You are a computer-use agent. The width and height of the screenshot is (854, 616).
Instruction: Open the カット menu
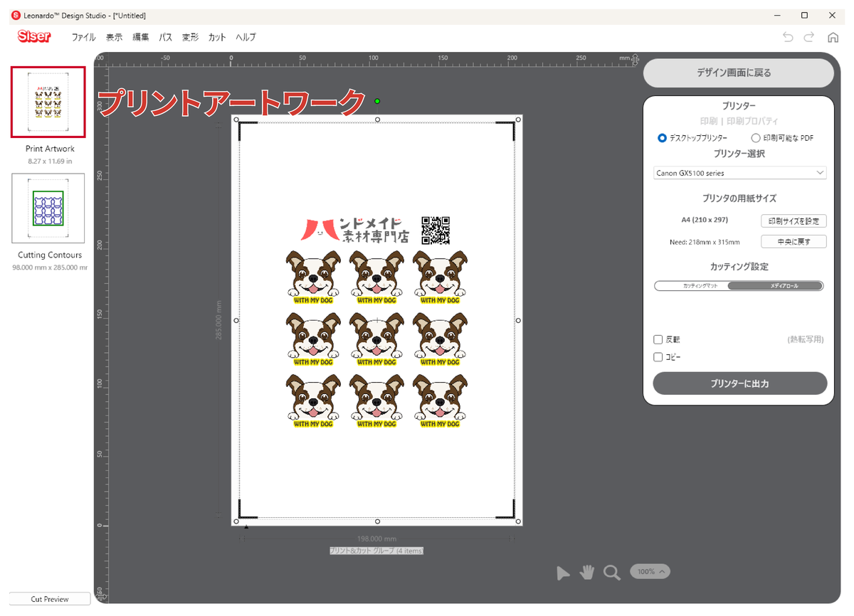point(217,37)
